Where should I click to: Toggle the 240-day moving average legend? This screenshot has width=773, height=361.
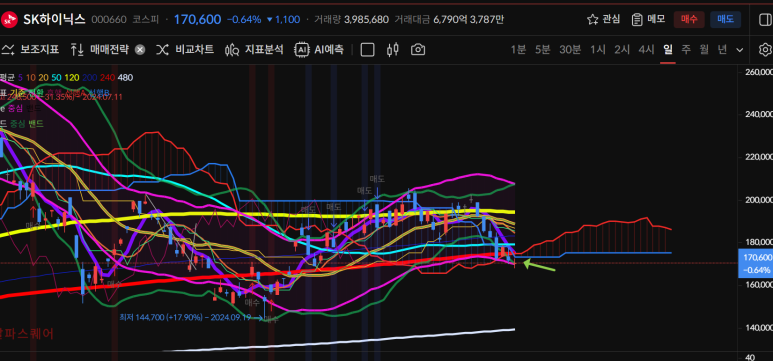pyautogui.click(x=107, y=77)
